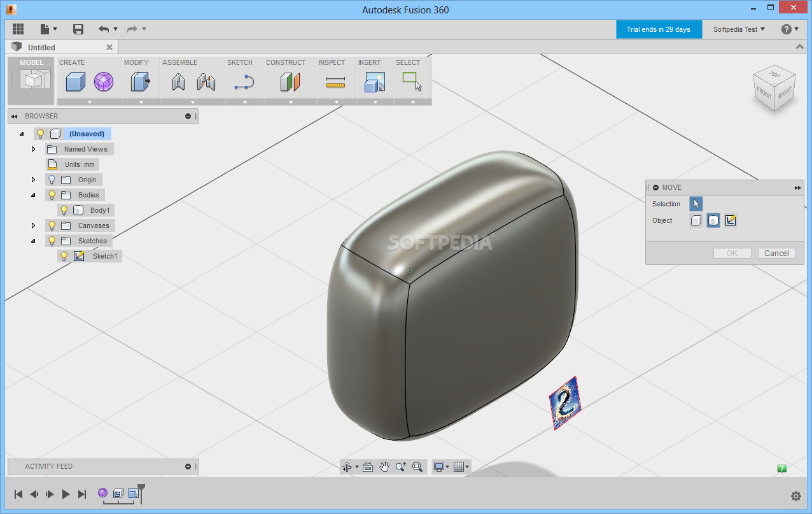Select the purple Create Form sculpt tool
The height and width of the screenshot is (514, 812).
(104, 82)
